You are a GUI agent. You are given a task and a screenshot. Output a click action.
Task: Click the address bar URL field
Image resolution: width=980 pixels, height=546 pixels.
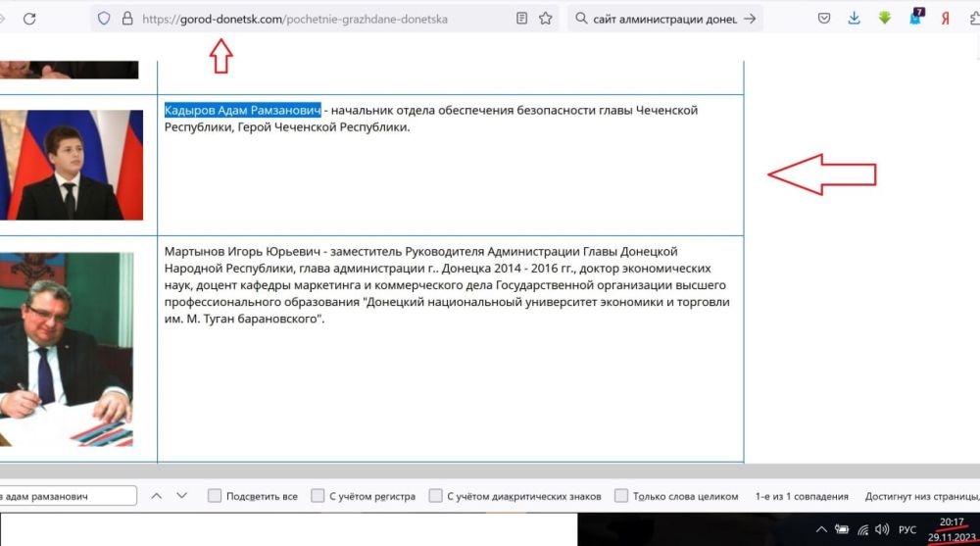click(x=314, y=19)
